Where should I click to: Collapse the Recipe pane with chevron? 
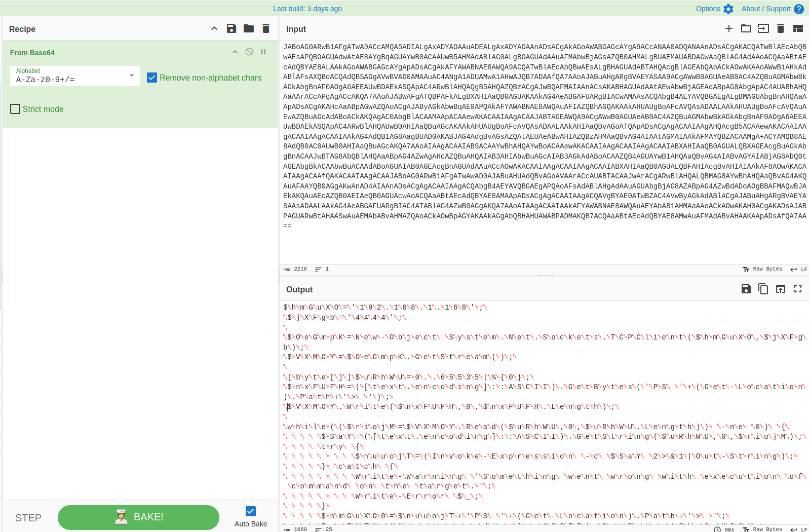pos(214,28)
